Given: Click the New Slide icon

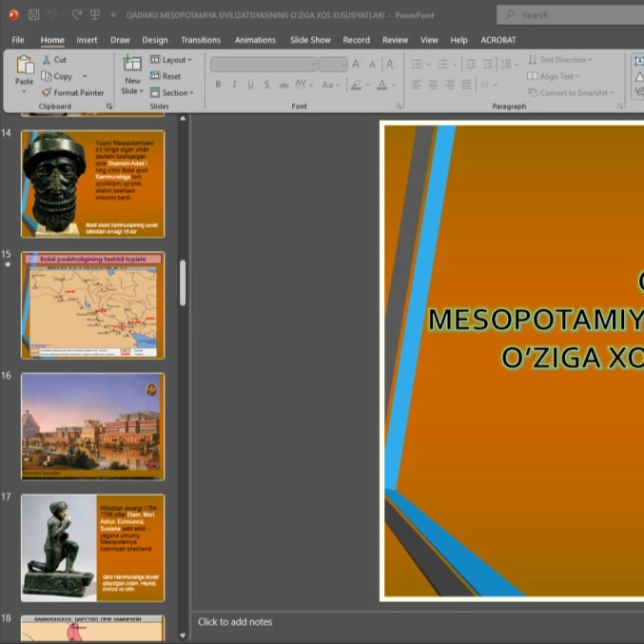Looking at the screenshot, I should (x=132, y=64).
